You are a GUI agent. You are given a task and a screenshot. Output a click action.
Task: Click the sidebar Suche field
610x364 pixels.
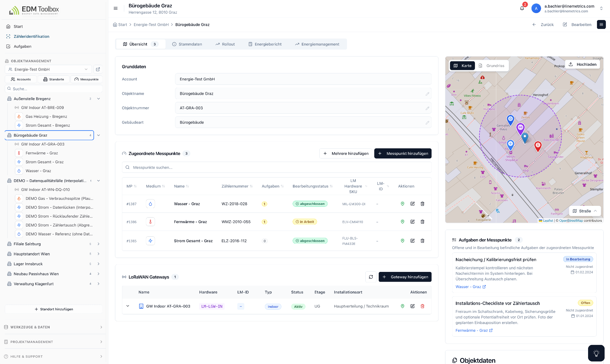(54, 89)
